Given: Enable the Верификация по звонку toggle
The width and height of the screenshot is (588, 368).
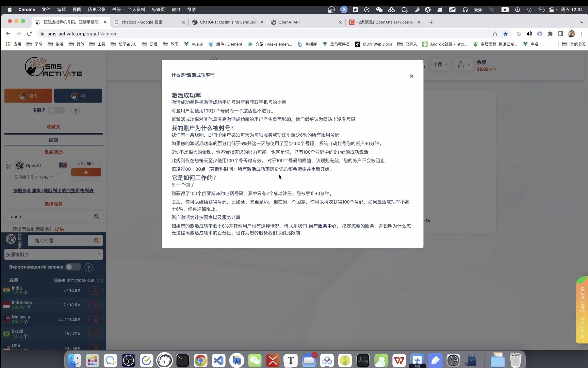Looking at the screenshot, I should tap(73, 267).
